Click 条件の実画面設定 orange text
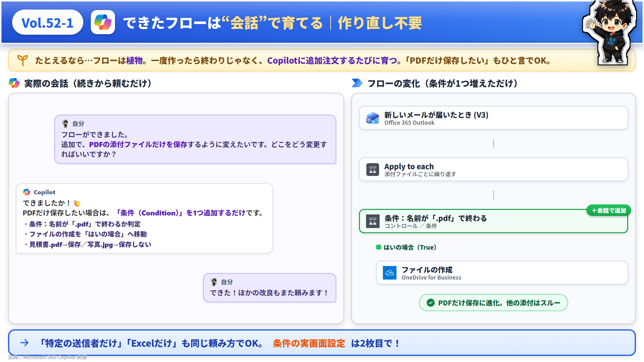This screenshot has height=362, width=644. pos(309,343)
